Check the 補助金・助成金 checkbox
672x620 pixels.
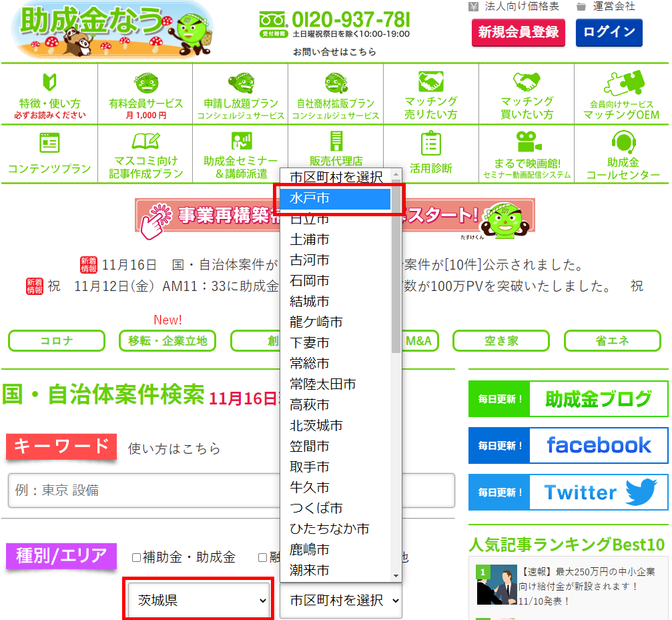pyautogui.click(x=137, y=557)
